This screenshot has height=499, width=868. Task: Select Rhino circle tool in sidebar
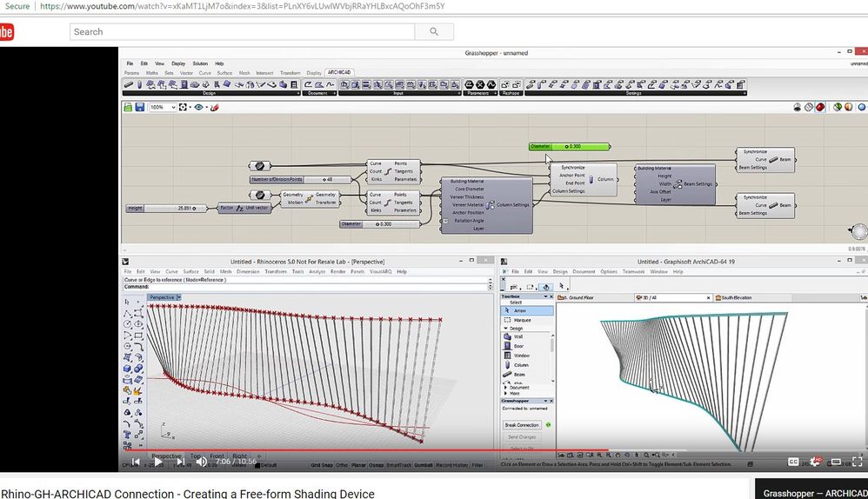127,324
